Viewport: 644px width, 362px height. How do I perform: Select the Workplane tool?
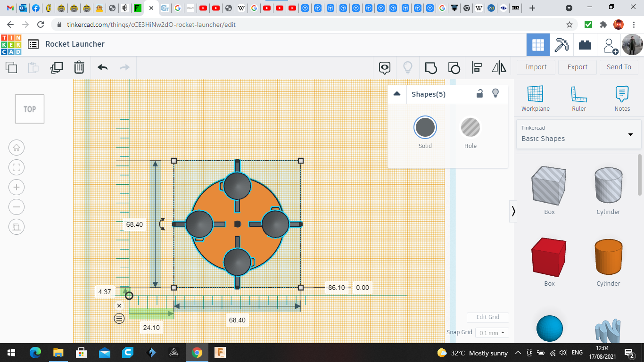535,99
